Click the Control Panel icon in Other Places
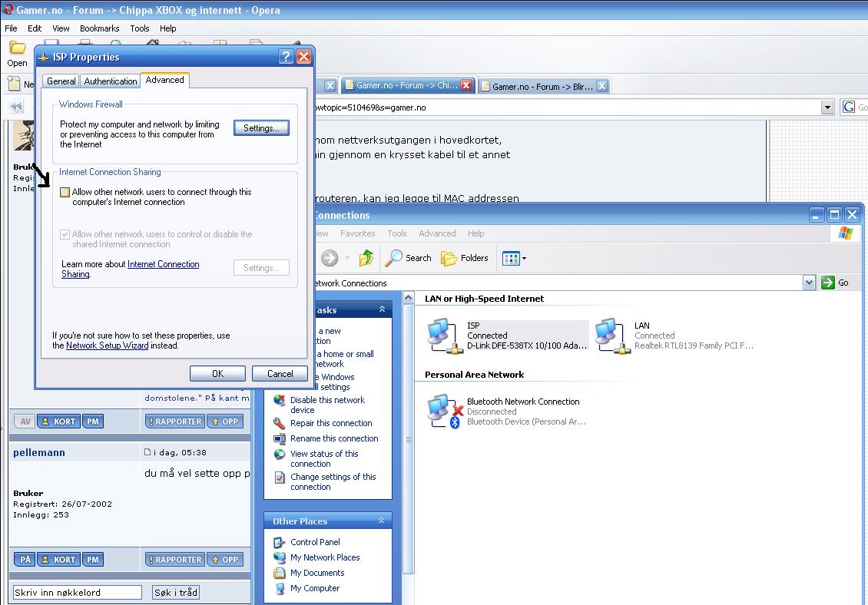868x605 pixels. point(280,543)
